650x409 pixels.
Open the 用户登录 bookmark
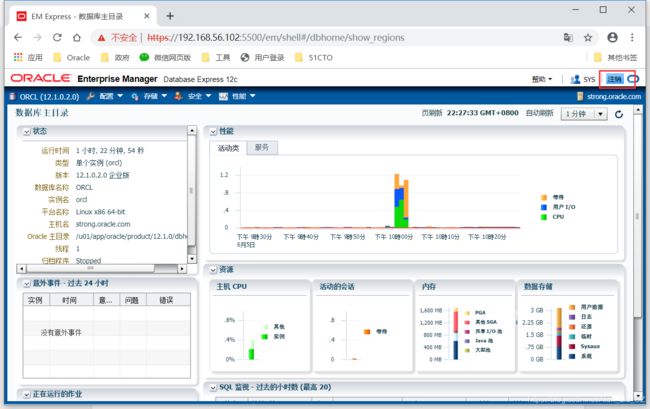click(x=263, y=58)
